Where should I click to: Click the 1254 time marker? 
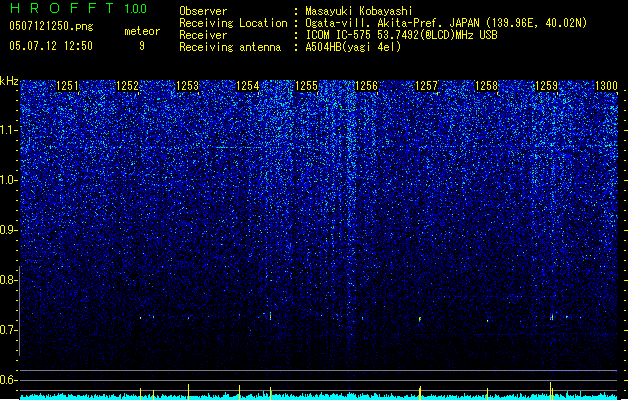tap(248, 85)
